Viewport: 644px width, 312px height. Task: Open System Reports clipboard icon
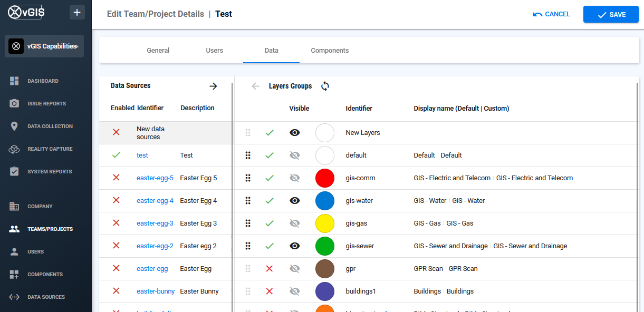(x=14, y=172)
